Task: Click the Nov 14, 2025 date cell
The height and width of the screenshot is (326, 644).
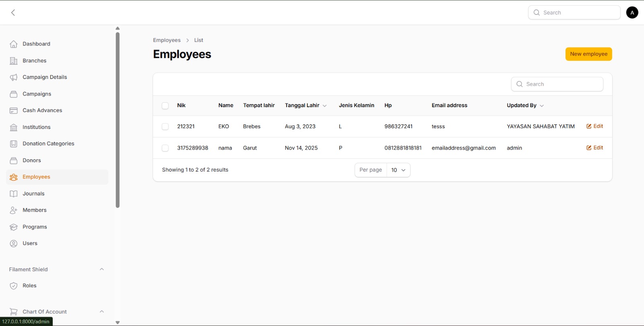Action: pyautogui.click(x=301, y=148)
